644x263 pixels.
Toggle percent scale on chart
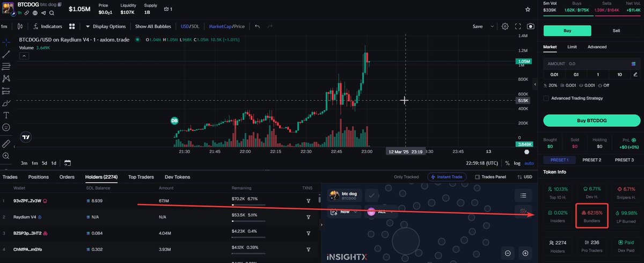507,163
